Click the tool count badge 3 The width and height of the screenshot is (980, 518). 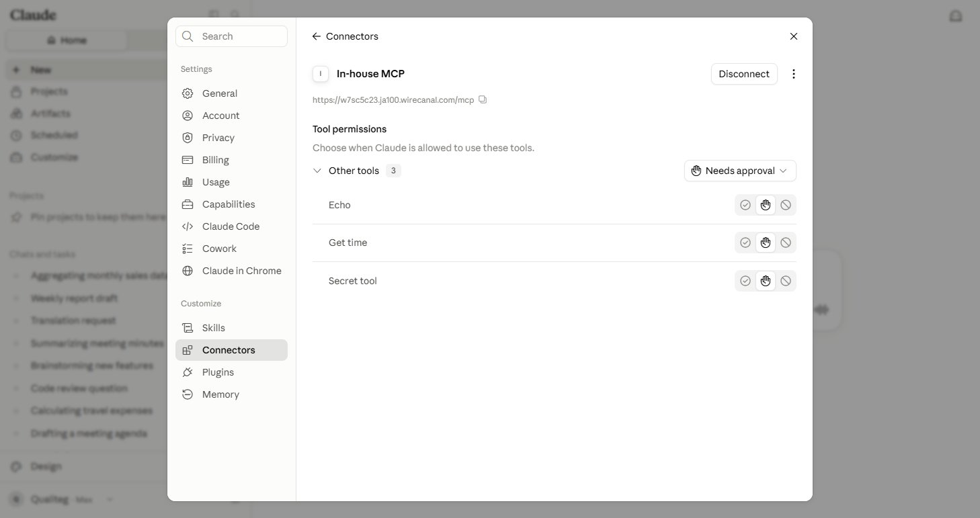(x=393, y=171)
